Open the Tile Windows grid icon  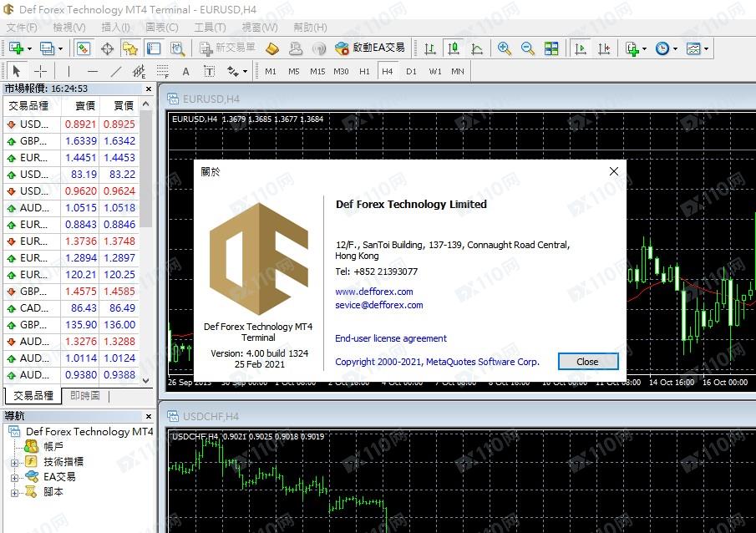(551, 48)
